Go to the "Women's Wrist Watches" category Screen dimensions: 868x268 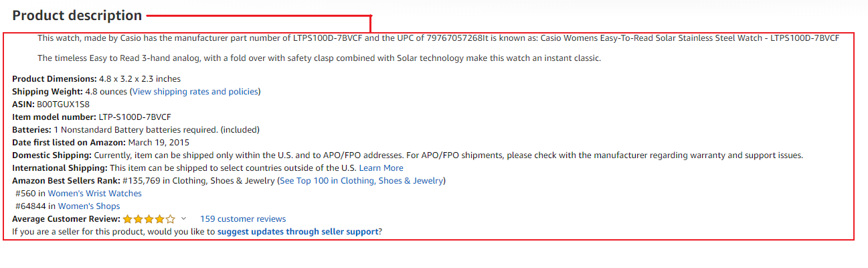(x=94, y=194)
